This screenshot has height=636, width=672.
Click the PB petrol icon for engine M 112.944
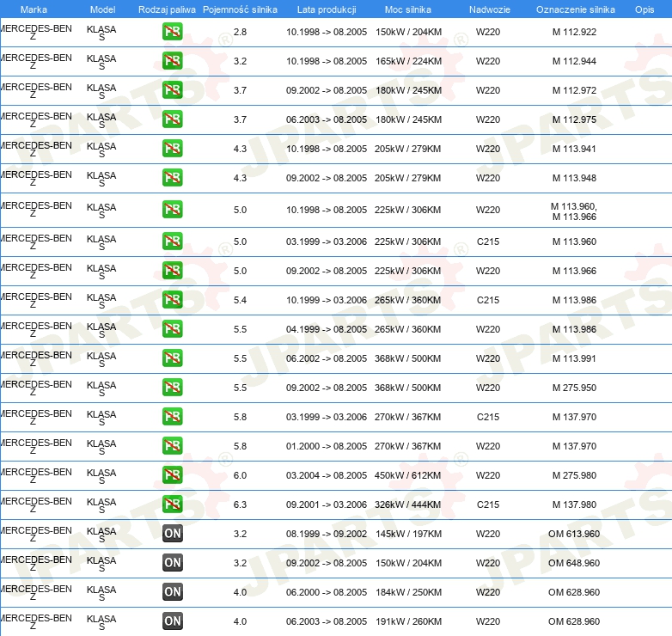tap(173, 62)
